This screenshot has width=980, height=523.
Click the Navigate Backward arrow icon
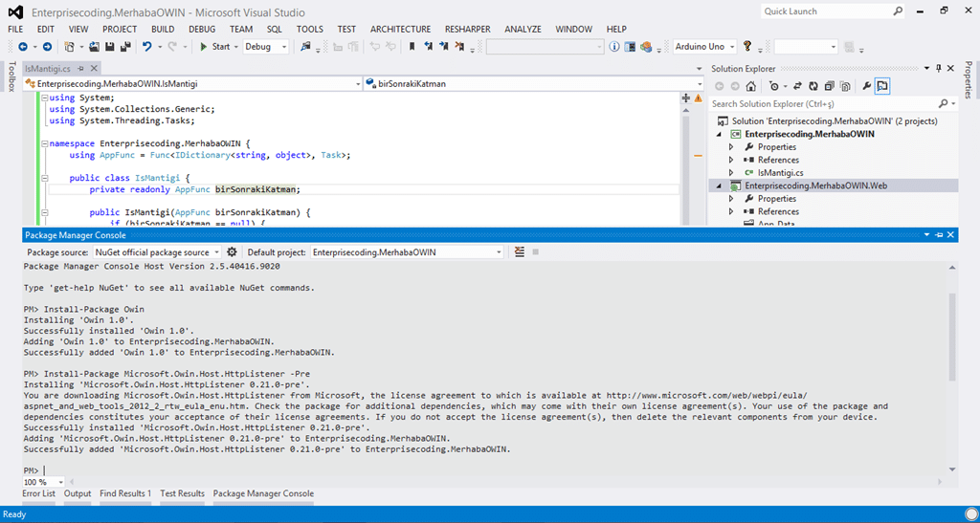[23, 47]
